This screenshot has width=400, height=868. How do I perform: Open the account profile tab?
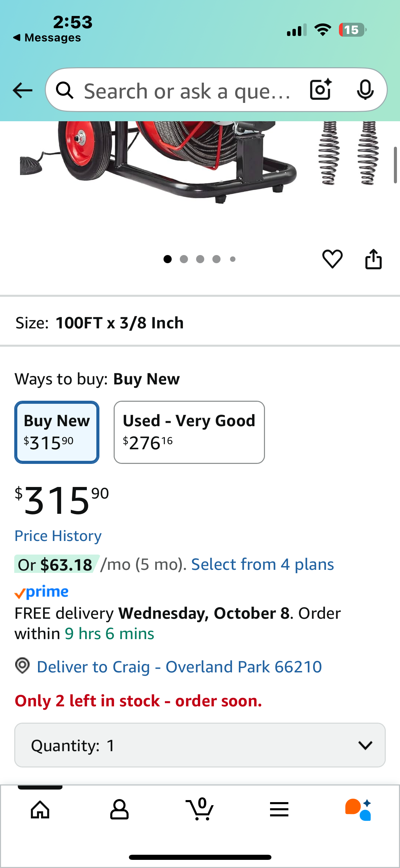(119, 809)
